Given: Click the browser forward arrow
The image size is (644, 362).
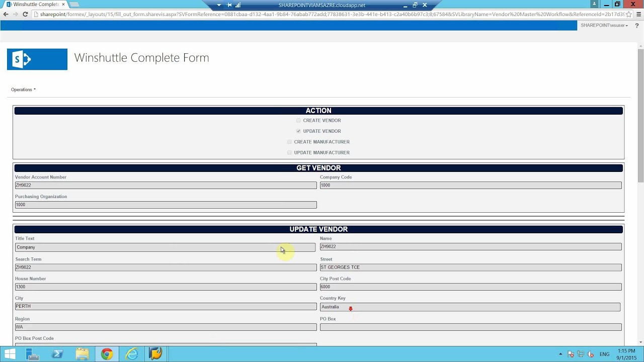Looking at the screenshot, I should (15, 14).
